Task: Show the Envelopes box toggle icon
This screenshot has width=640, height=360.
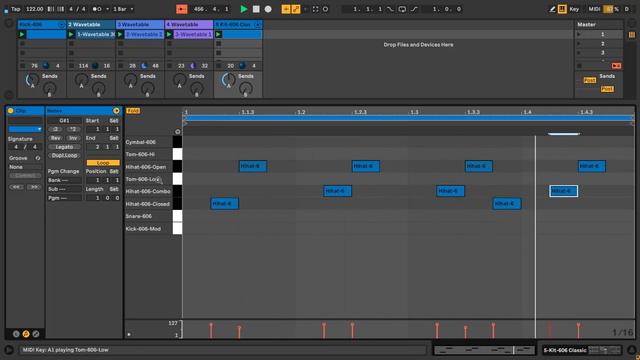Action: point(36,334)
